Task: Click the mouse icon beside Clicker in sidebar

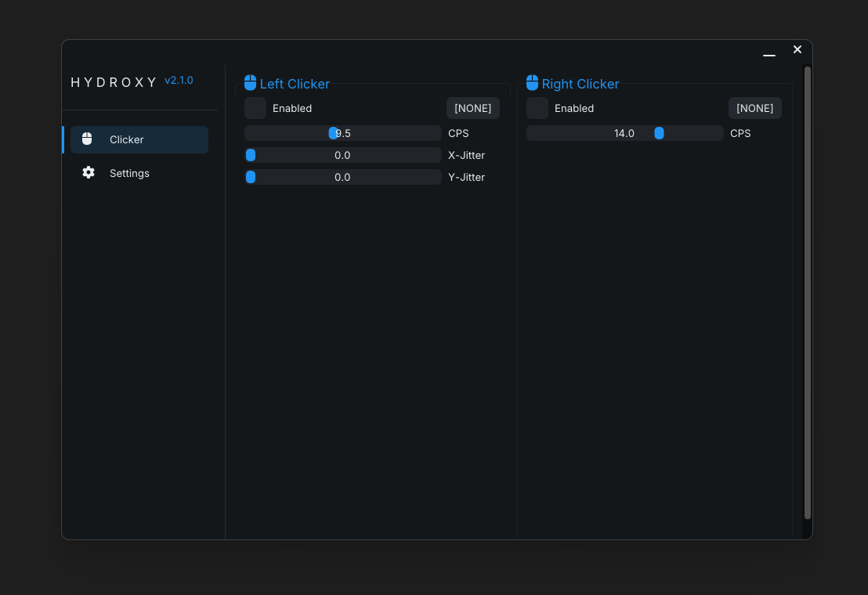Action: (87, 139)
